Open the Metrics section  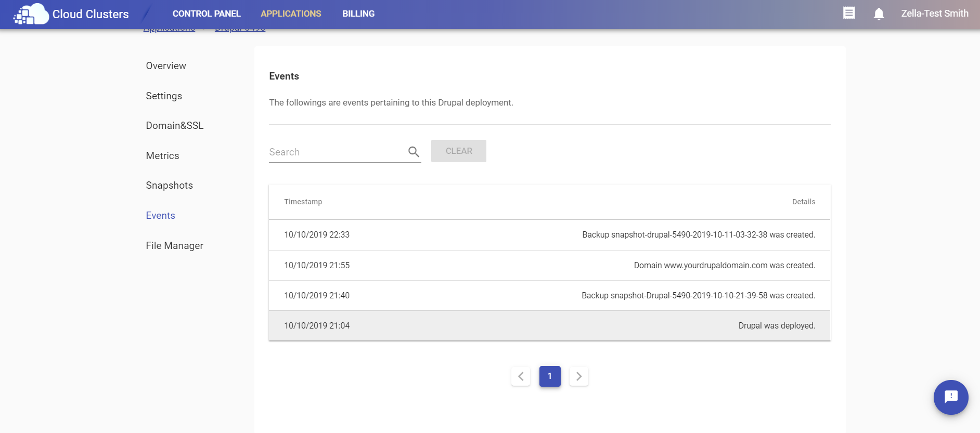(162, 156)
